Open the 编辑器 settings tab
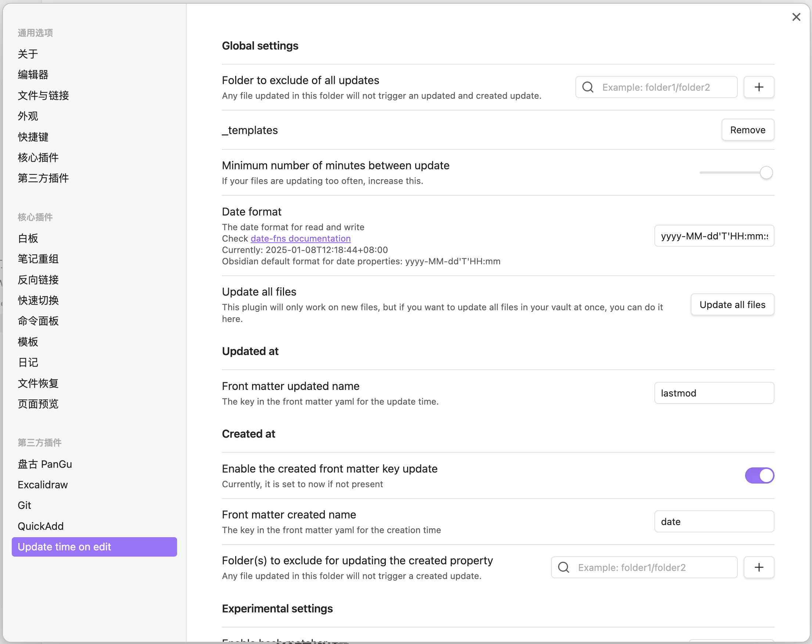The height and width of the screenshot is (644, 812). tap(33, 75)
